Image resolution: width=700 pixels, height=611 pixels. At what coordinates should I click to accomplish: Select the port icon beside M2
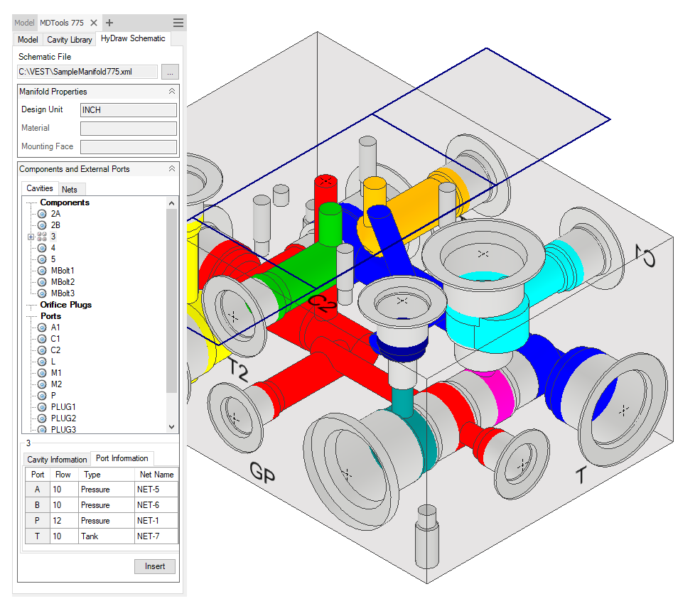tap(42, 384)
